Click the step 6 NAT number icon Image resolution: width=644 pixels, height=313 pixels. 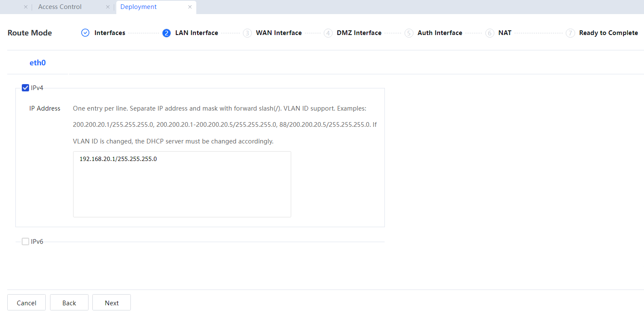tap(490, 33)
